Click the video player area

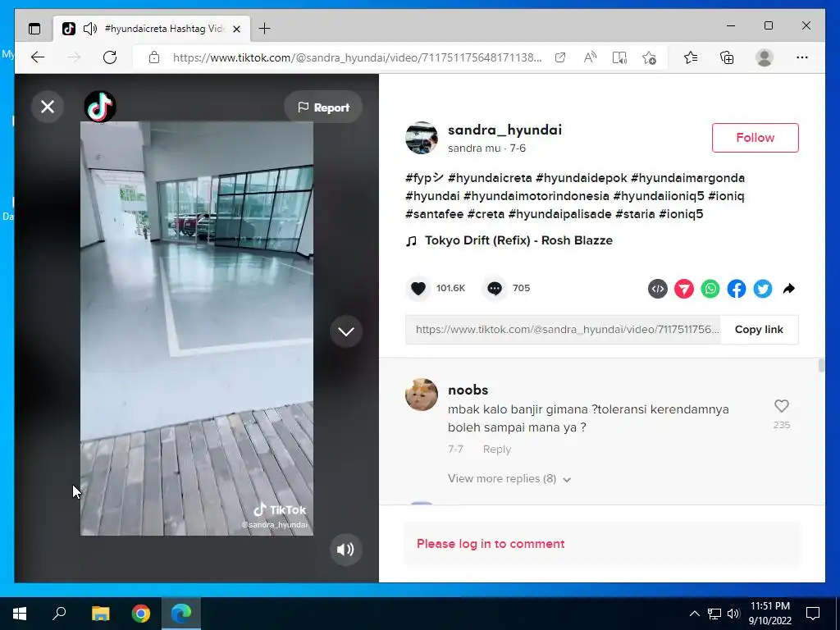coord(197,328)
